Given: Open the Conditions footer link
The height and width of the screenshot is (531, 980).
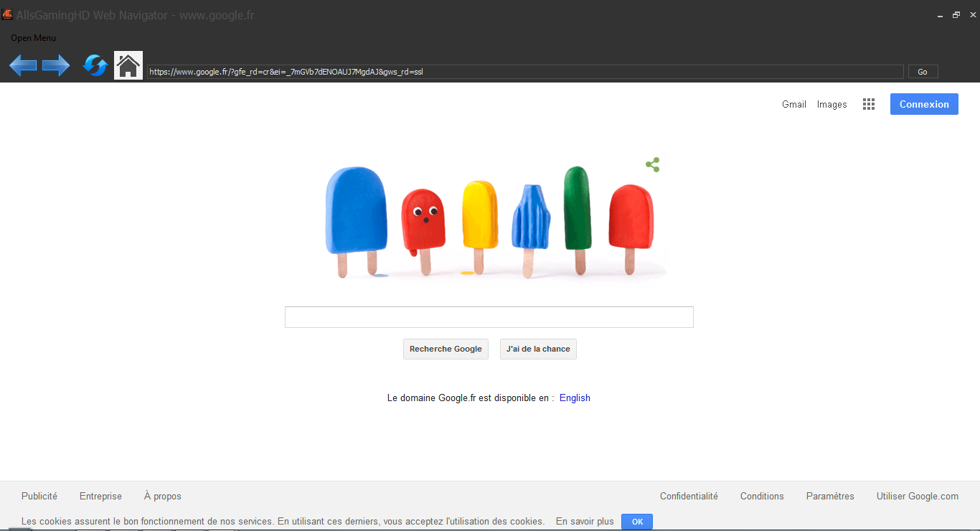Looking at the screenshot, I should [762, 496].
